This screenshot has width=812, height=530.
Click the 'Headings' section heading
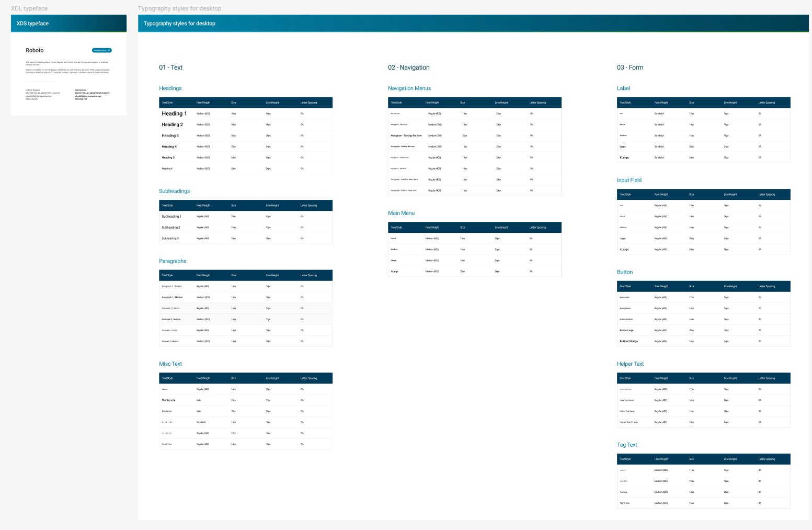[x=170, y=88]
